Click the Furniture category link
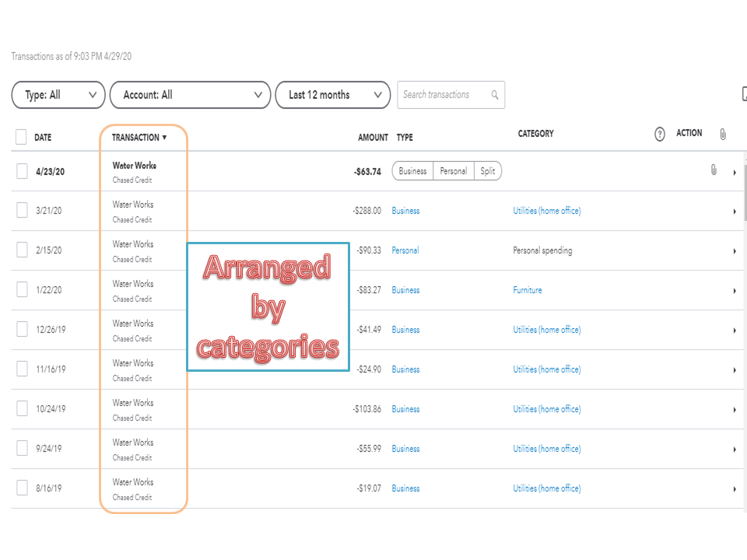This screenshot has height=560, width=747. click(x=528, y=290)
